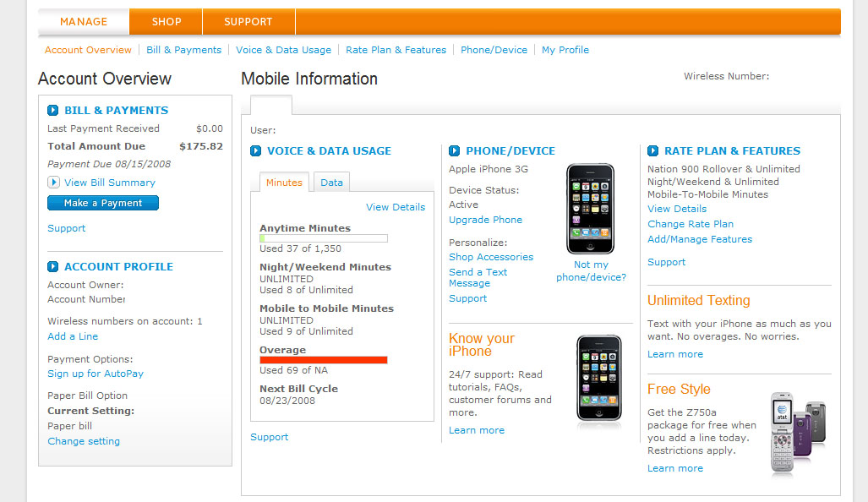Image resolution: width=868 pixels, height=502 pixels.
Task: Click Support link under Rate Plan & Features
Action: point(667,262)
